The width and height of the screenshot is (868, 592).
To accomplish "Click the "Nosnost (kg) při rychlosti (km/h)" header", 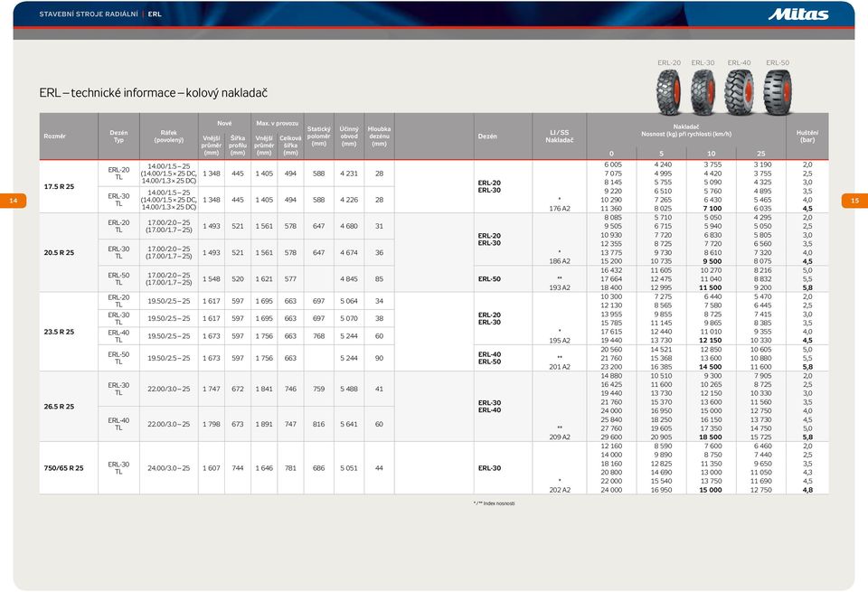I will [686, 134].
